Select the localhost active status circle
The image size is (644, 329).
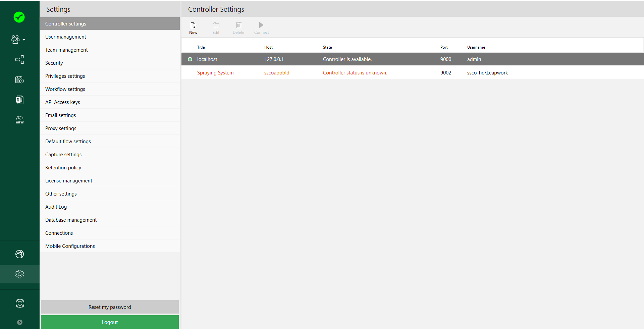tap(190, 59)
